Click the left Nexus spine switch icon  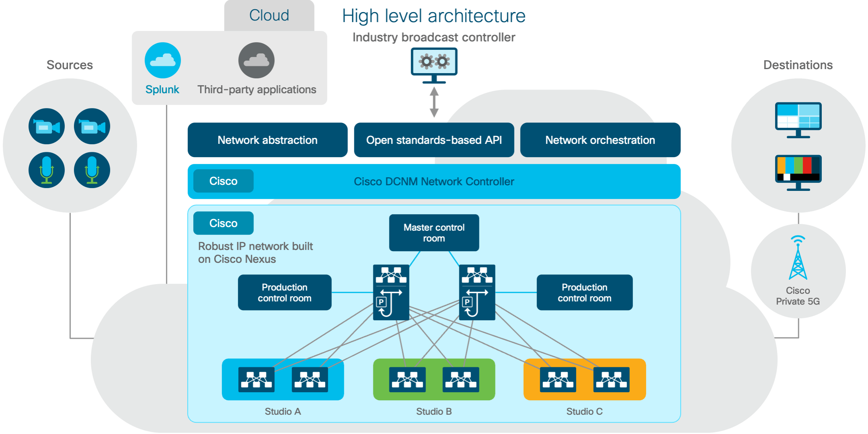click(391, 292)
